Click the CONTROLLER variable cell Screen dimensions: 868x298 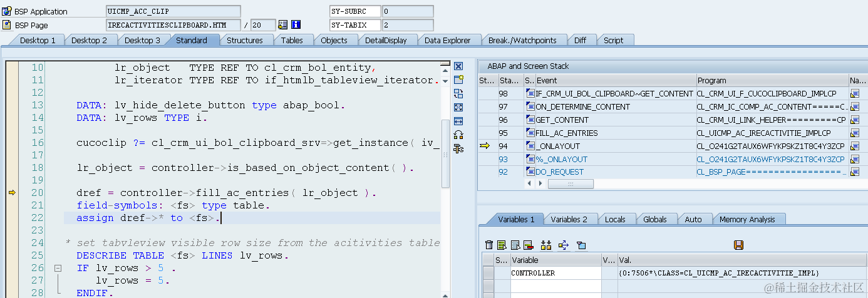(555, 273)
